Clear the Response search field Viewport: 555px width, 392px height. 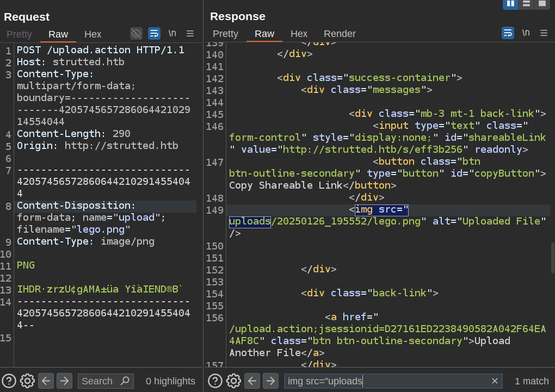495,381
